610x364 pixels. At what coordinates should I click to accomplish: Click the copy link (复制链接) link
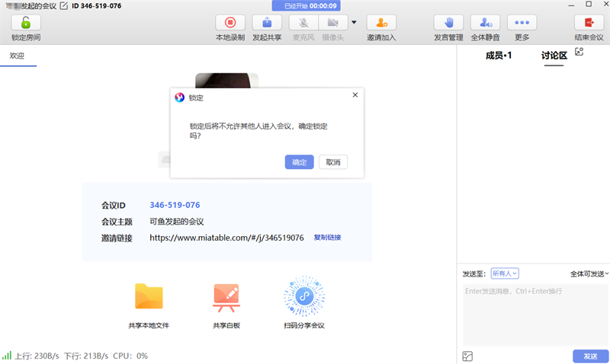coord(327,238)
